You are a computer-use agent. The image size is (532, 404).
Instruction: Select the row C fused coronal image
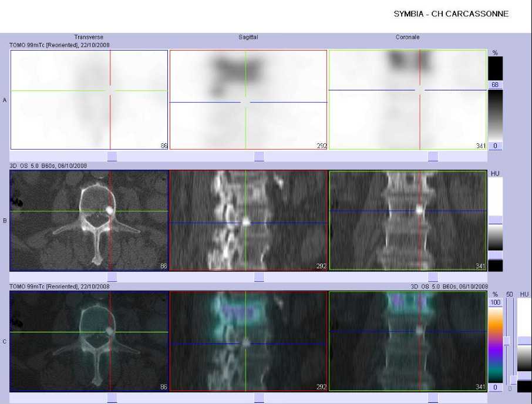408,341
